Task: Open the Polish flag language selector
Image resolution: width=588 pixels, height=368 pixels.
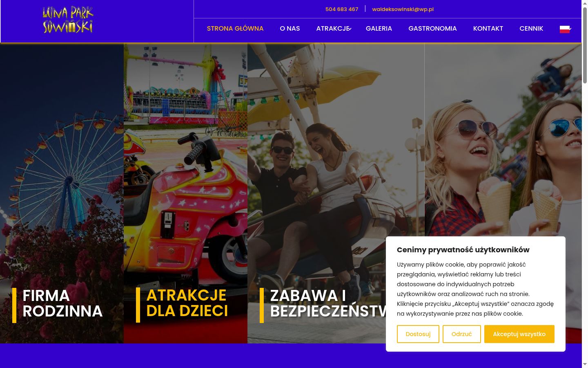Action: [x=565, y=29]
